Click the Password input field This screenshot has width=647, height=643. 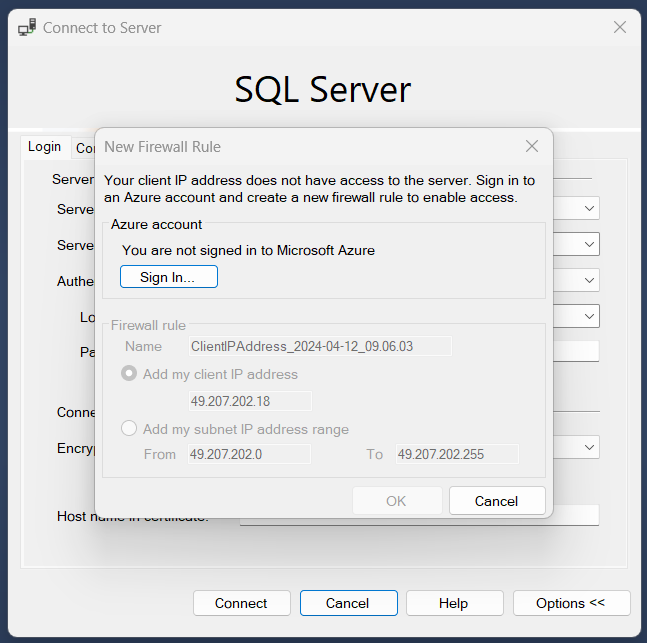click(576, 351)
